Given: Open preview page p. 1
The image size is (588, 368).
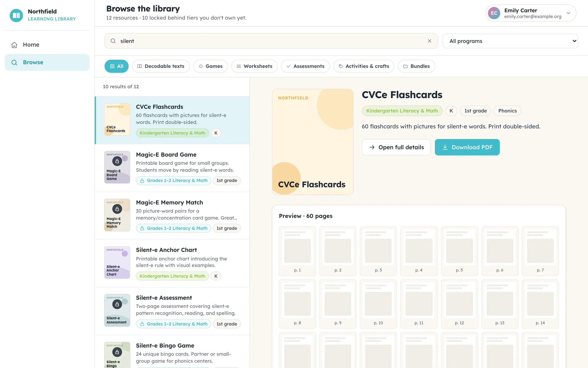Looking at the screenshot, I should click(x=297, y=251).
